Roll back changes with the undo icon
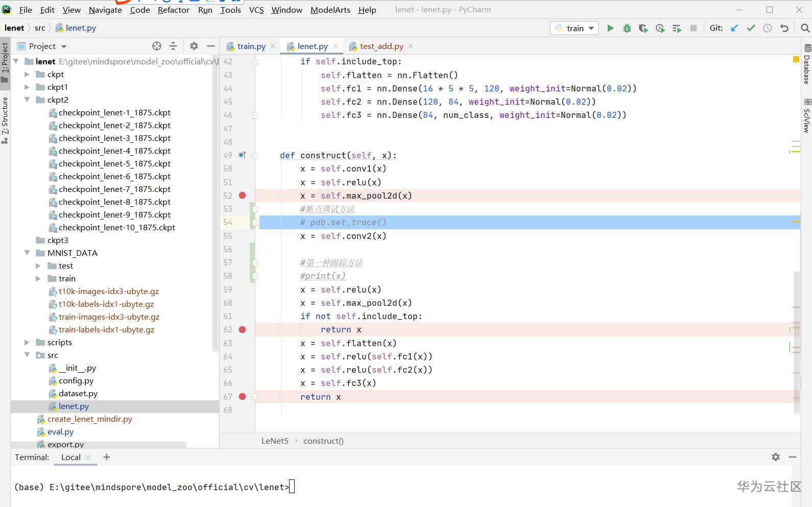812x507 pixels. (x=784, y=28)
